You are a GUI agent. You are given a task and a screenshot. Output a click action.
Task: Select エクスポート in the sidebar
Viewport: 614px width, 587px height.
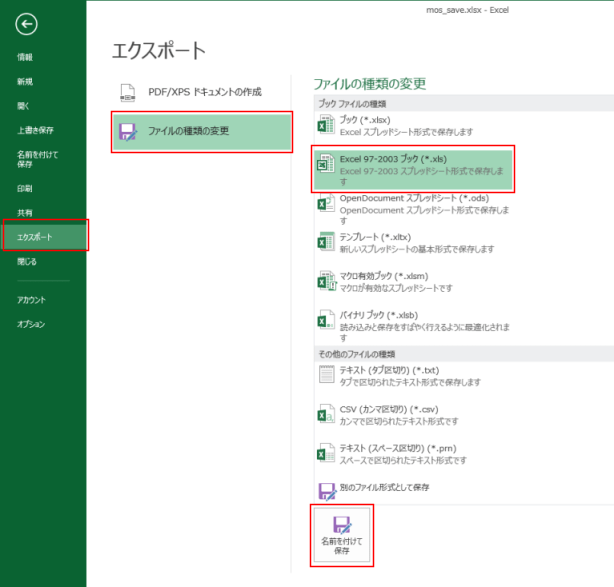tap(44, 237)
